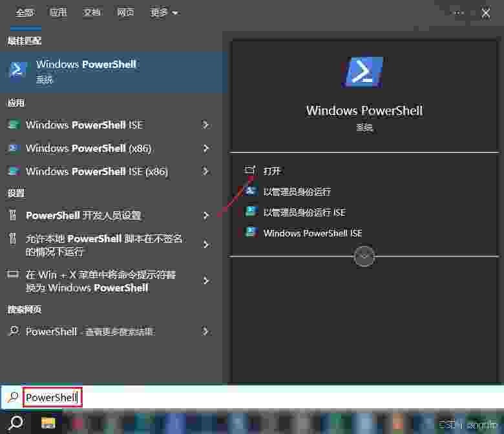The height and width of the screenshot is (434, 504).
Task: Click the PowerShell 开发人员设置 settings icon
Action: pos(13,215)
